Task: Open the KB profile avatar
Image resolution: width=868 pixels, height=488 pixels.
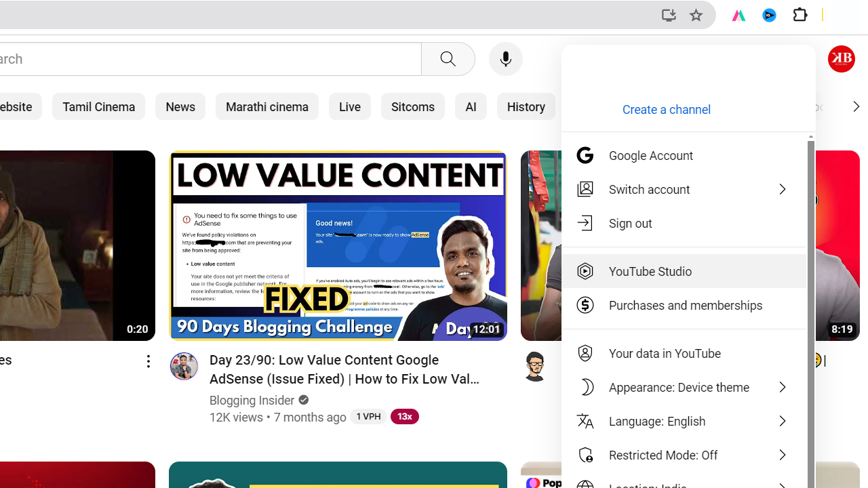Action: pos(842,59)
